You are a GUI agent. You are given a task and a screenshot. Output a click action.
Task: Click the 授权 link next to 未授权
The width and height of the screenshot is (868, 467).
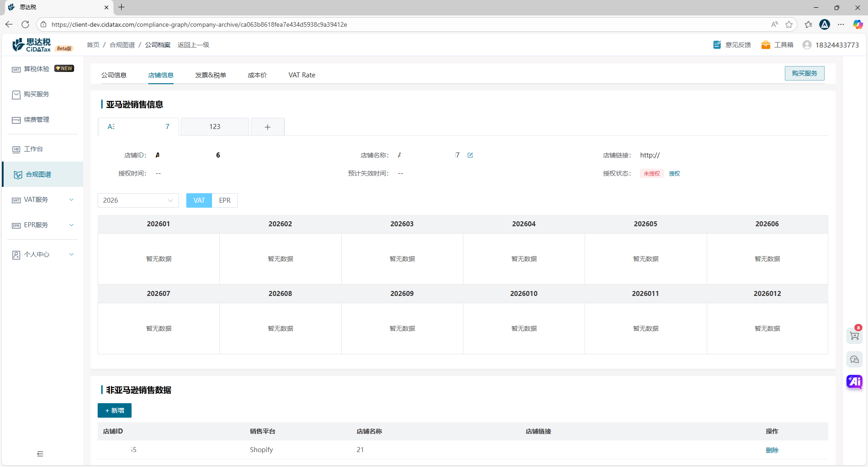(x=674, y=173)
